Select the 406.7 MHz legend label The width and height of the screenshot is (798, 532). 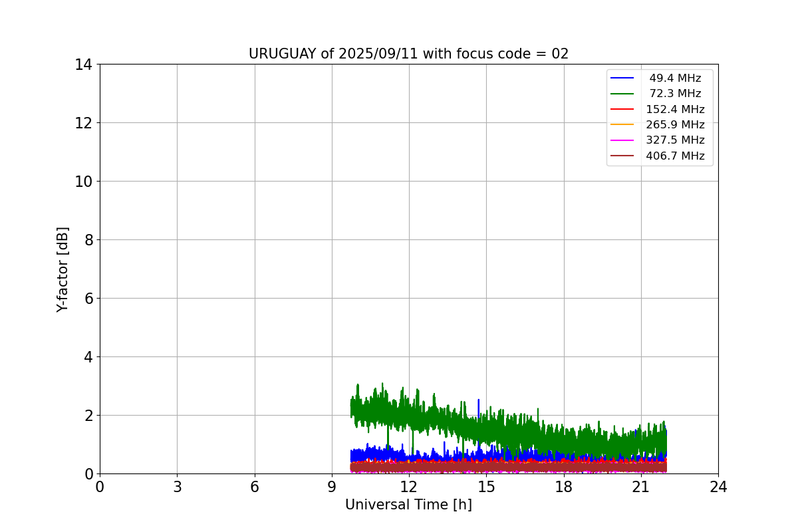pyautogui.click(x=675, y=156)
